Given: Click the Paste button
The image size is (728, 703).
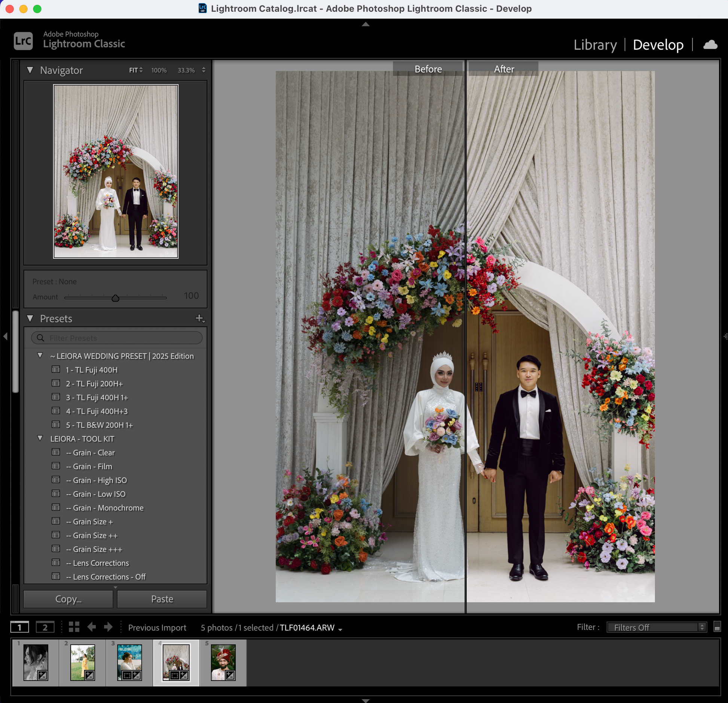Looking at the screenshot, I should click(x=162, y=599).
